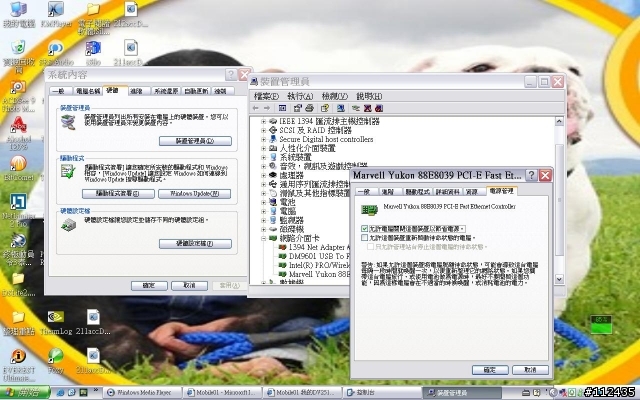Open Alcohol 120% desktop icon

pyautogui.click(x=18, y=133)
